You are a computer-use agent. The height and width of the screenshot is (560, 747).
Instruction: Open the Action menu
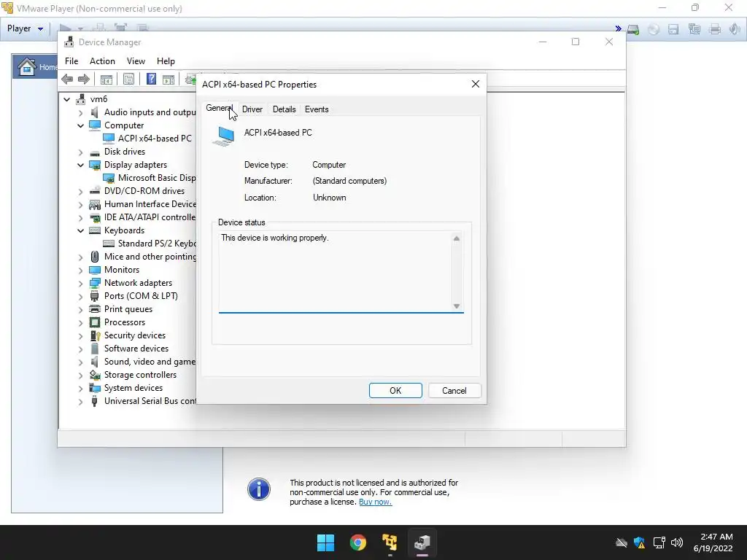click(x=102, y=61)
